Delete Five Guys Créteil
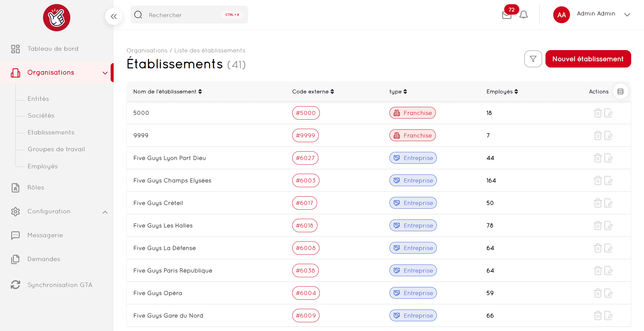Image resolution: width=644 pixels, height=331 pixels. coord(598,203)
